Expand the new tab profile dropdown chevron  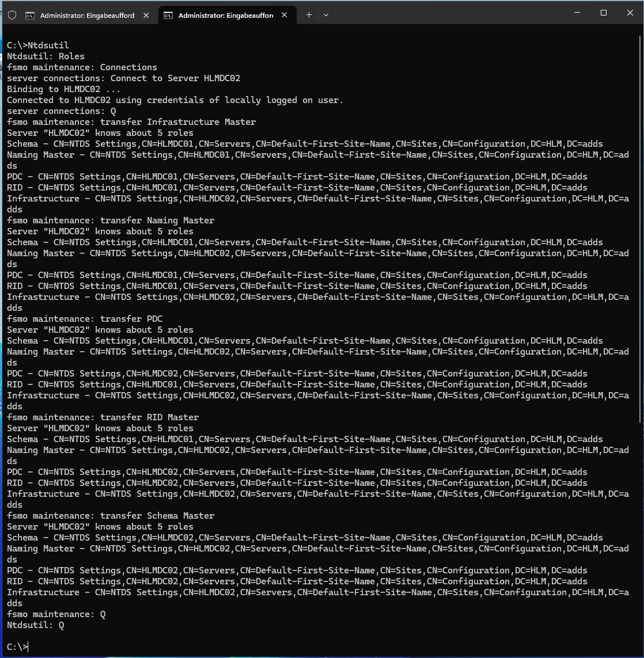coord(326,15)
